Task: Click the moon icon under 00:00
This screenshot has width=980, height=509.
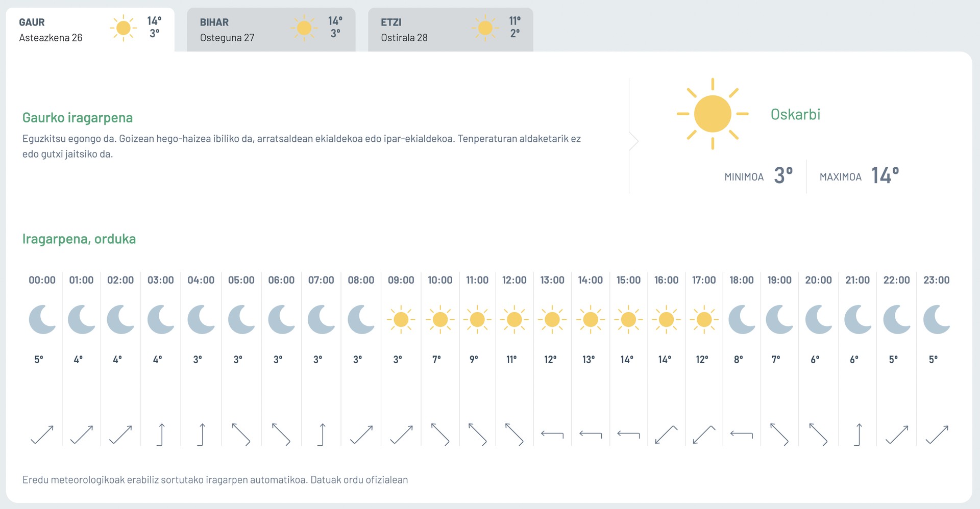Action: pyautogui.click(x=42, y=319)
